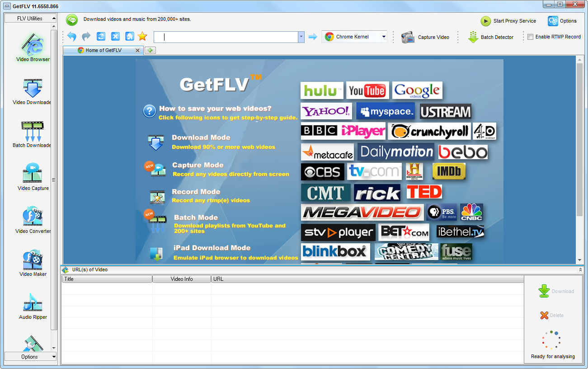Expand the Chrome Kernel dropdown
This screenshot has width=588, height=369.
(384, 37)
